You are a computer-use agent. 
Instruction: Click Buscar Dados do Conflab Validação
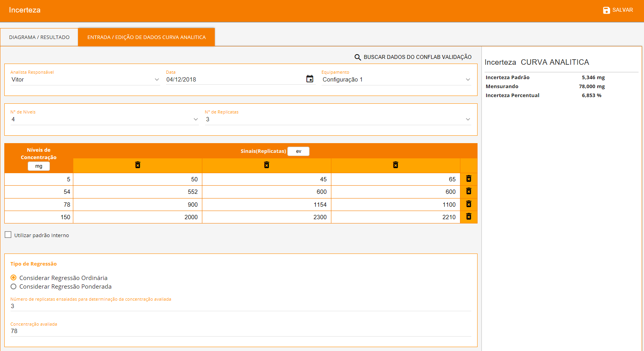click(x=417, y=57)
